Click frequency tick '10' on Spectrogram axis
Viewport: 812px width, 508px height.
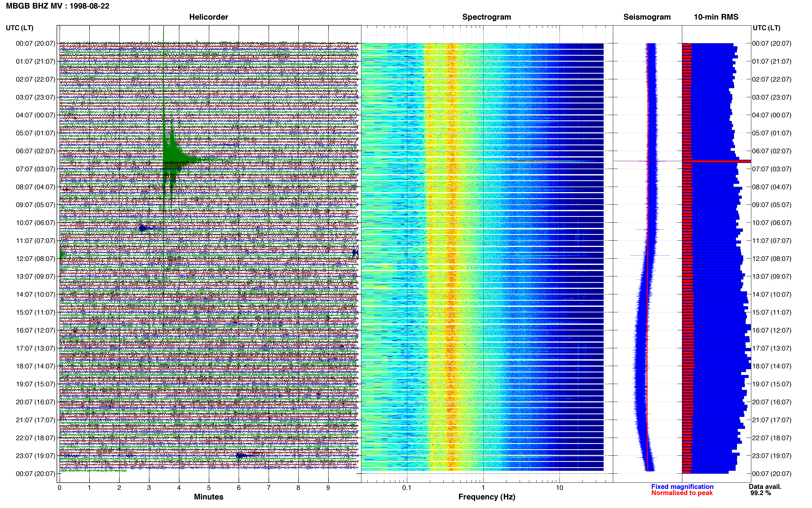[x=559, y=488]
